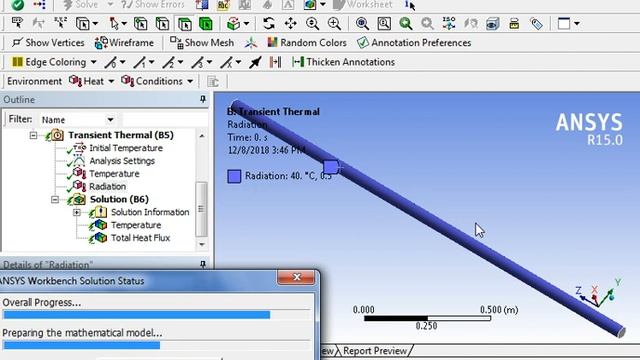Select the Pan tool icon
Viewport: 640px width, 360px height.
290,23
